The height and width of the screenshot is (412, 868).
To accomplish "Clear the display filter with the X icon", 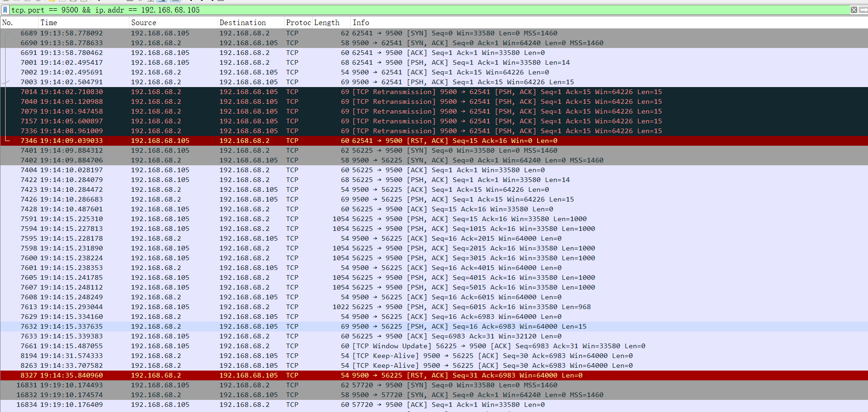I will 854,10.
